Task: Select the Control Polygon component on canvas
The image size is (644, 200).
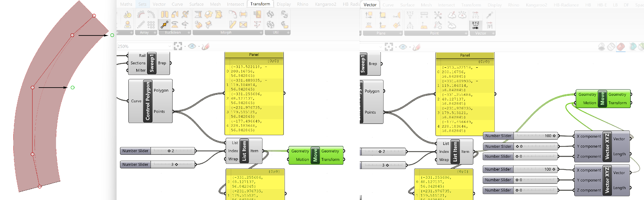Action: coord(148,101)
